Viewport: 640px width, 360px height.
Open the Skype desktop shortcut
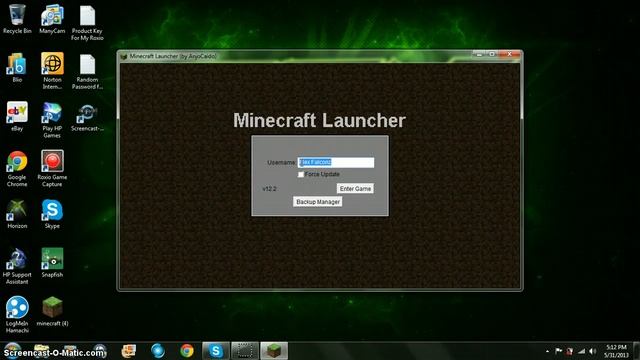52,214
